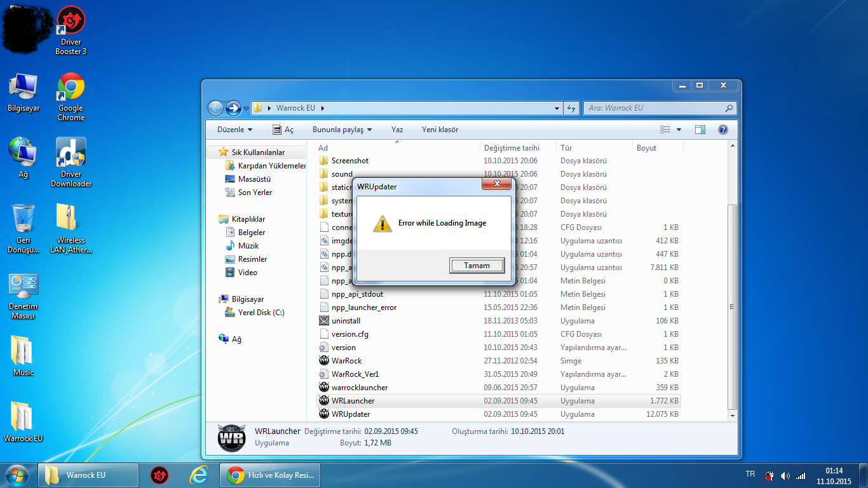
Task: Click Aç in the Explorer toolbar
Action: (x=283, y=130)
